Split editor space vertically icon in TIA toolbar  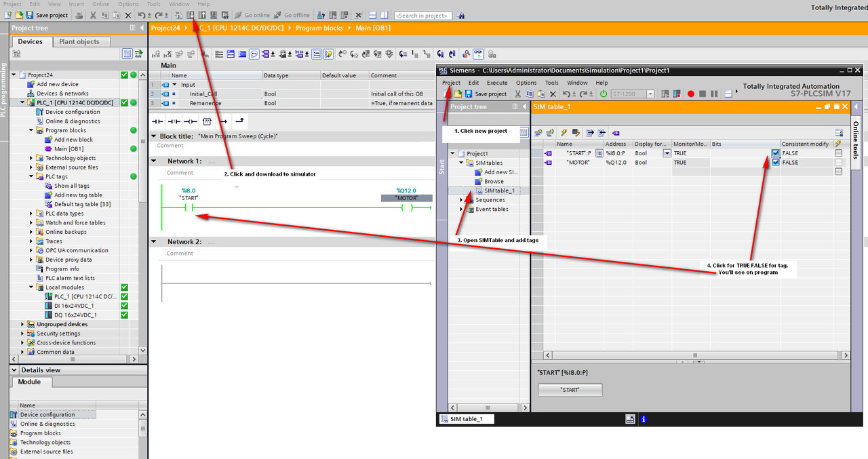click(x=384, y=15)
